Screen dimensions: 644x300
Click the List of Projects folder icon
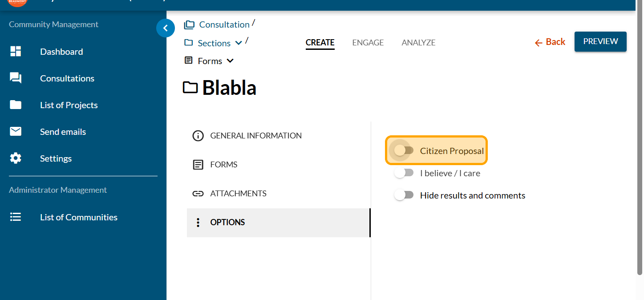point(16,105)
